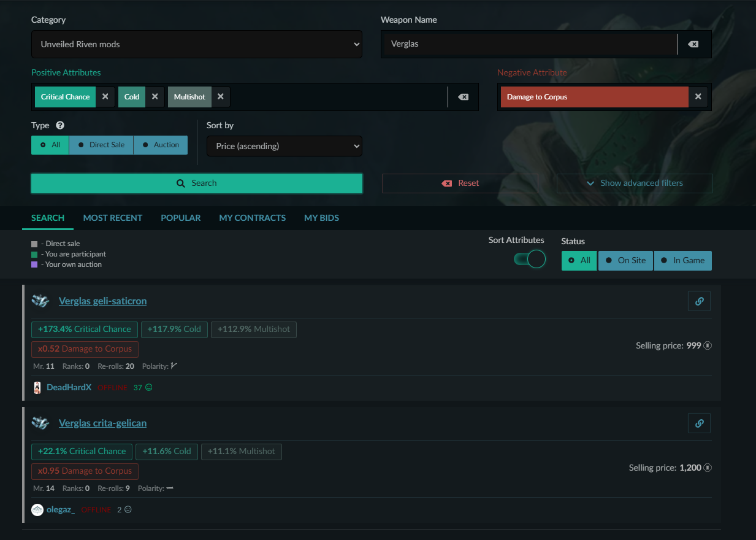
Task: Switch to the MY CONTRACTS tab
Action: tap(253, 218)
